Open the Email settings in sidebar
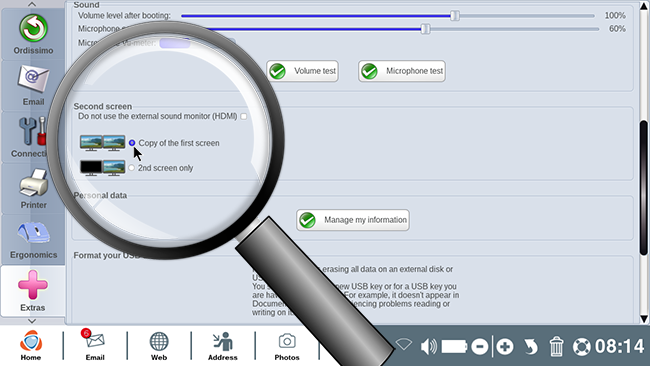Screen dimensions: 650x366 pyautogui.click(x=33, y=86)
